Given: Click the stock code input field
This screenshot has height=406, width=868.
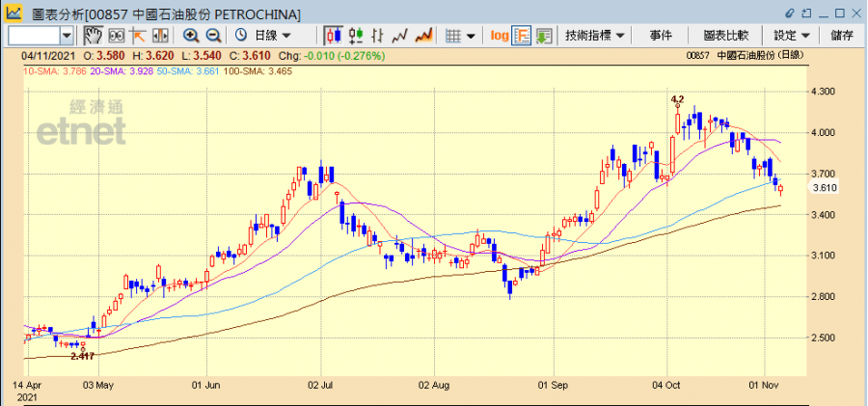Looking at the screenshot, I should (x=34, y=36).
